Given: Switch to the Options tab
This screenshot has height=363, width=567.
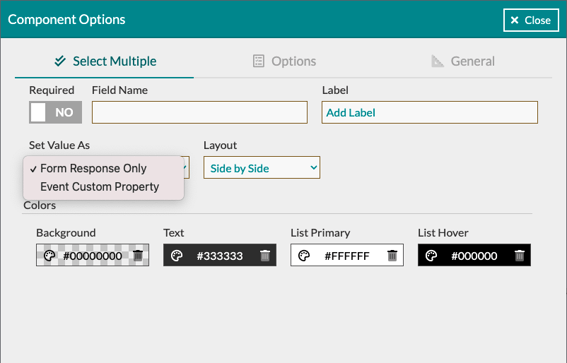Looking at the screenshot, I should (x=284, y=61).
